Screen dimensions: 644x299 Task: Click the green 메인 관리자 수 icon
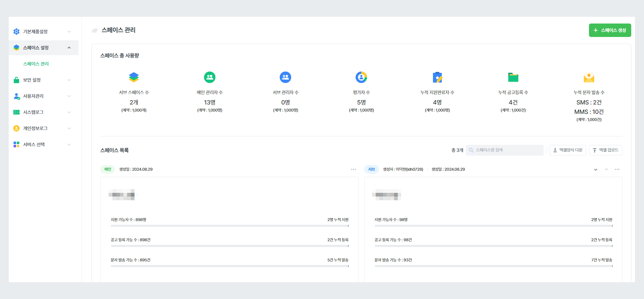point(210,77)
